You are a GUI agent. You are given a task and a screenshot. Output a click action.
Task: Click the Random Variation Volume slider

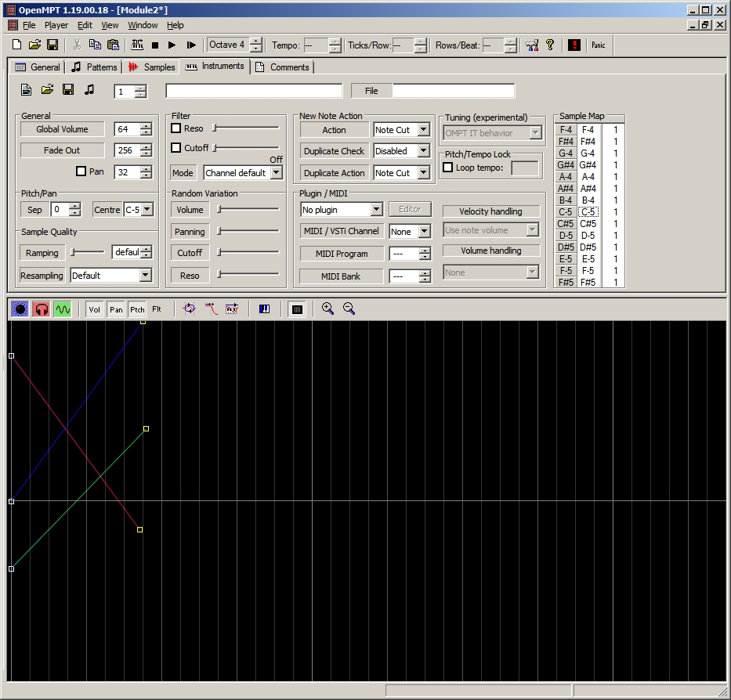click(248, 210)
